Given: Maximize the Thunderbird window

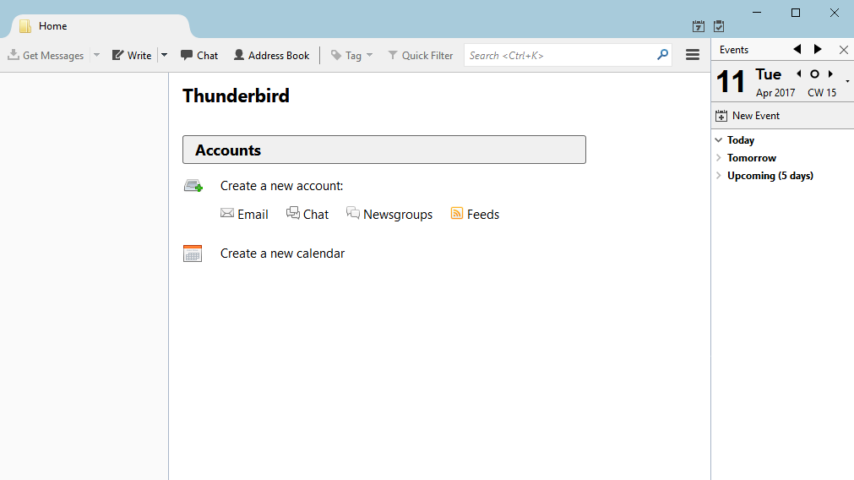Looking at the screenshot, I should click(x=795, y=13).
